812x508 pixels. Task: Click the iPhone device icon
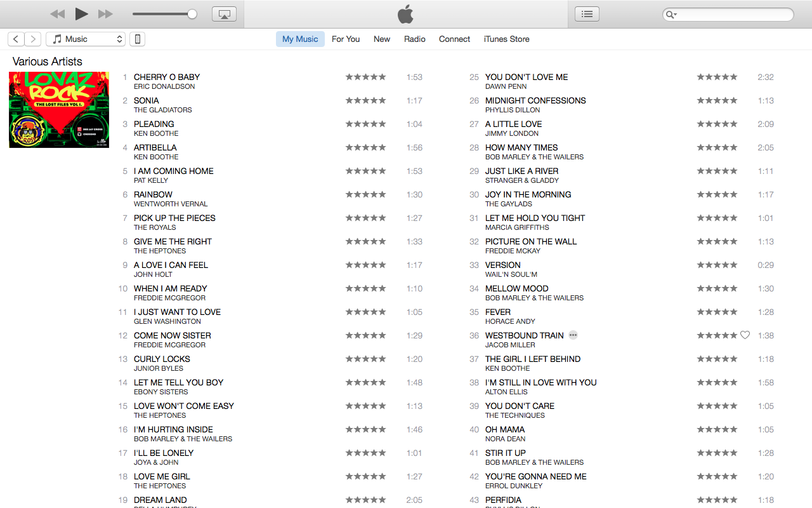136,39
